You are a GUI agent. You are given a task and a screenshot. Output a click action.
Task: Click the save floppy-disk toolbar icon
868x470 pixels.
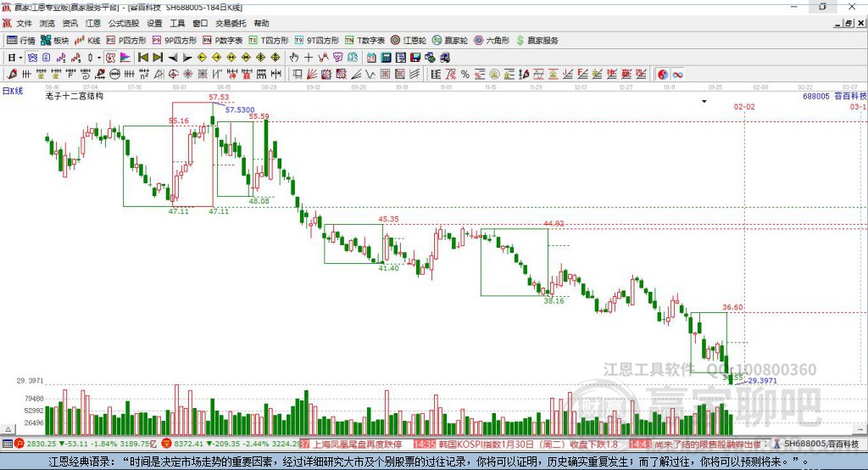[415, 57]
